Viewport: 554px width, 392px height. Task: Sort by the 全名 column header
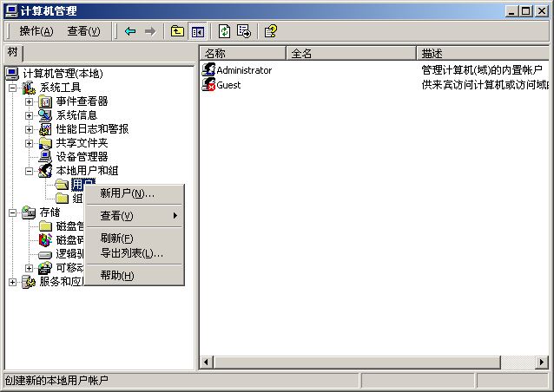pyautogui.click(x=351, y=53)
